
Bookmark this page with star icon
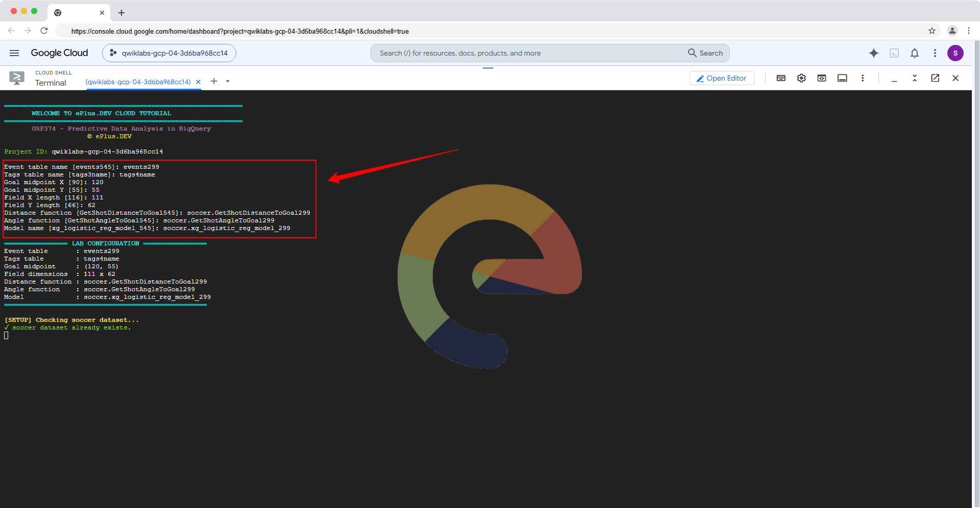click(932, 31)
